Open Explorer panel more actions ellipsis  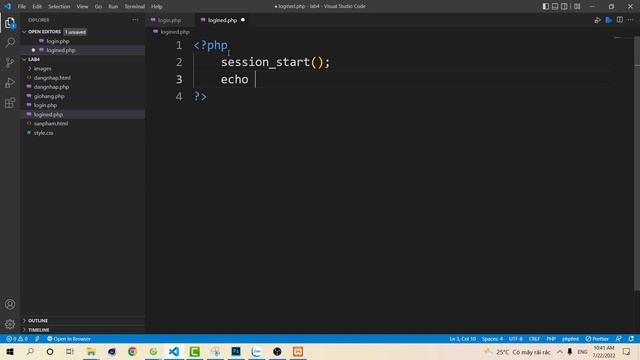135,20
